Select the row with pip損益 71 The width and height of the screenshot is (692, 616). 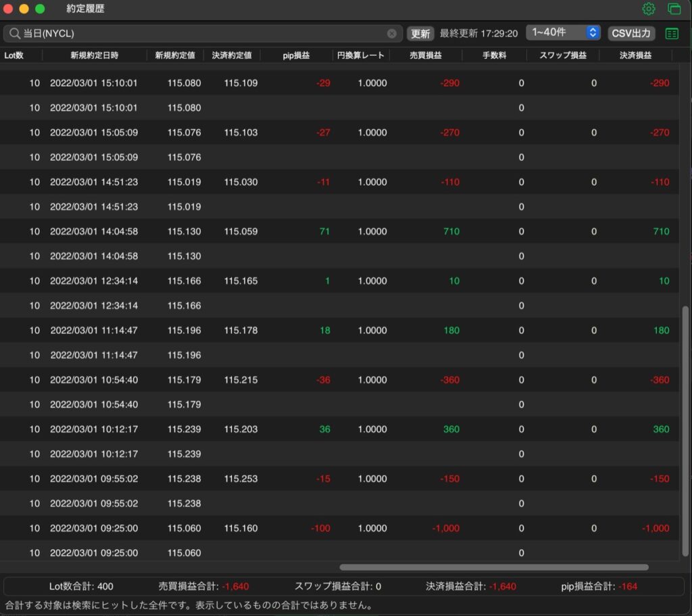click(x=339, y=231)
